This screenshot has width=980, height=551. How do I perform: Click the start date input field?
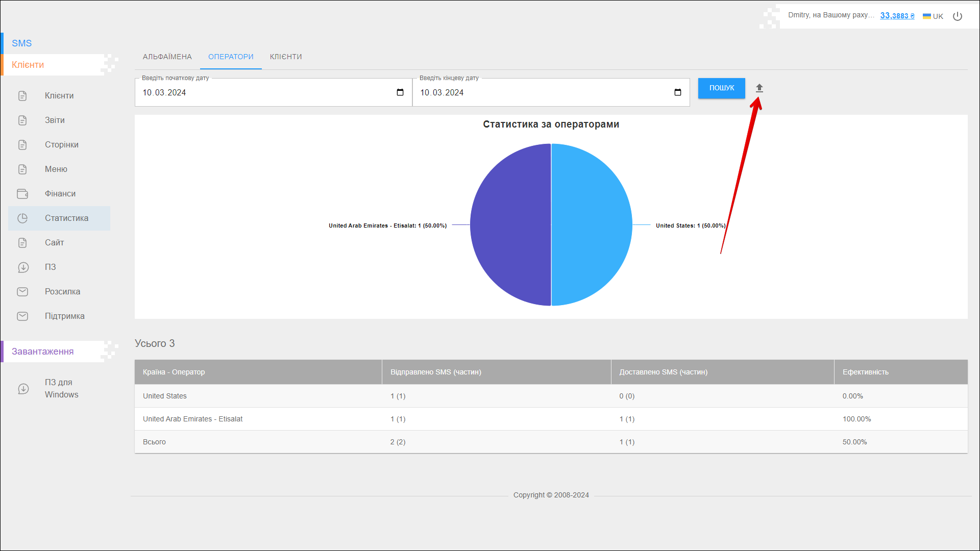255,92
